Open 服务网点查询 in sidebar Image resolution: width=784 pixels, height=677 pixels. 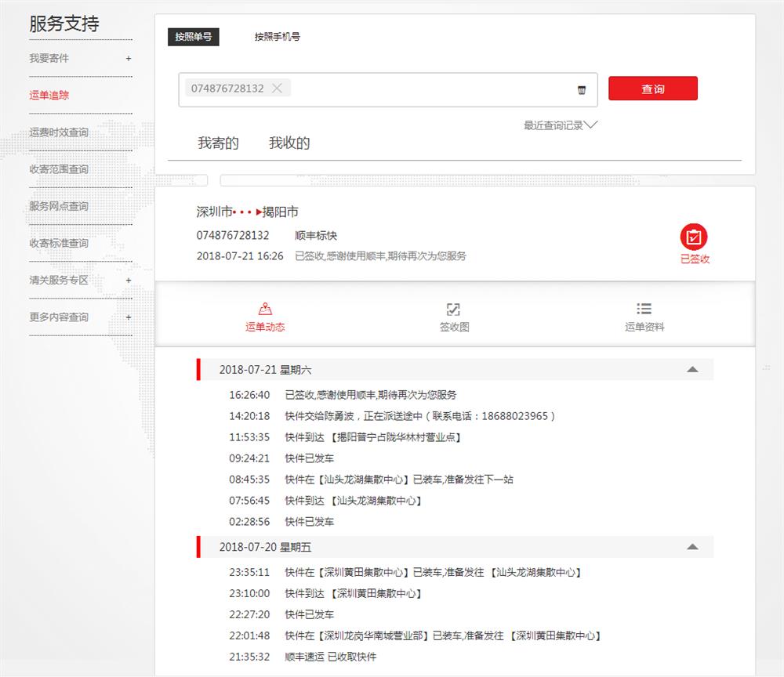coord(59,206)
